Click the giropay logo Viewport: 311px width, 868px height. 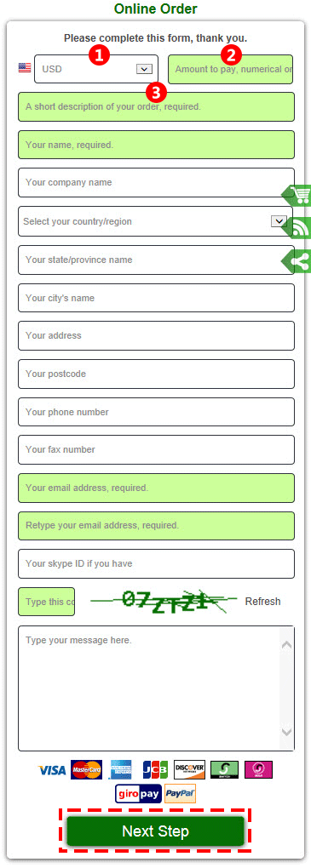[138, 794]
